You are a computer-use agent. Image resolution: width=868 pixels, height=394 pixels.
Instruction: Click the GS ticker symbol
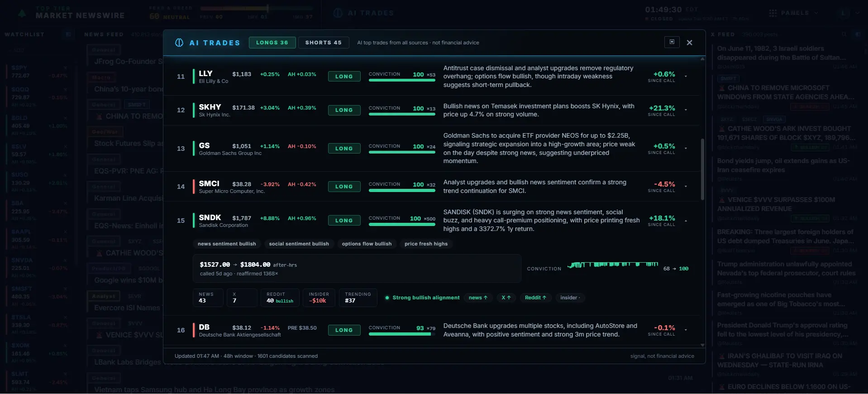click(204, 145)
